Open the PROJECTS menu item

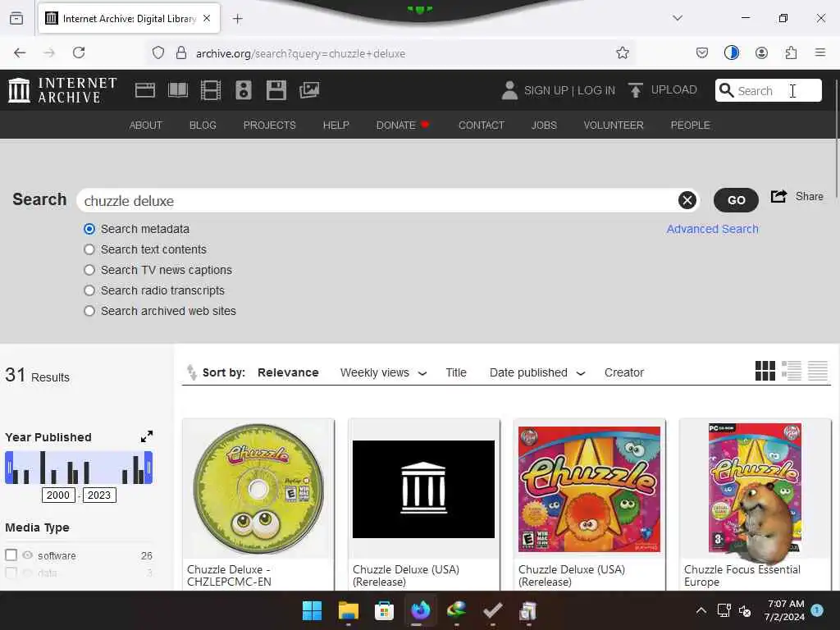pyautogui.click(x=269, y=126)
